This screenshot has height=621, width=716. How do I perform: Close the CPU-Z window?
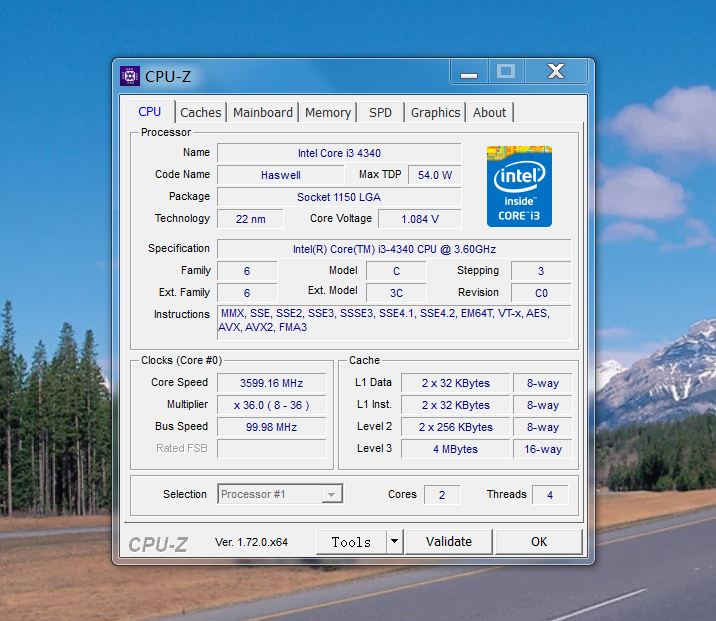click(x=556, y=72)
